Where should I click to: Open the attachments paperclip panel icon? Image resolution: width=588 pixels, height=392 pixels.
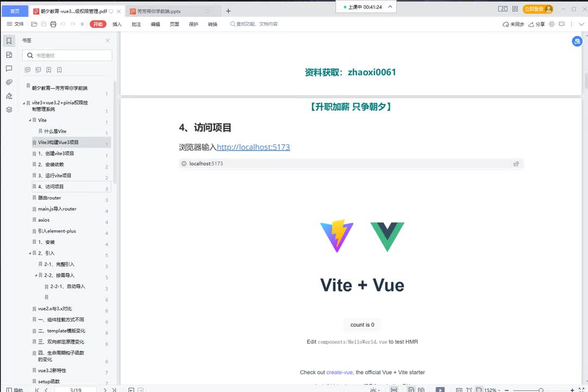[x=9, y=82]
